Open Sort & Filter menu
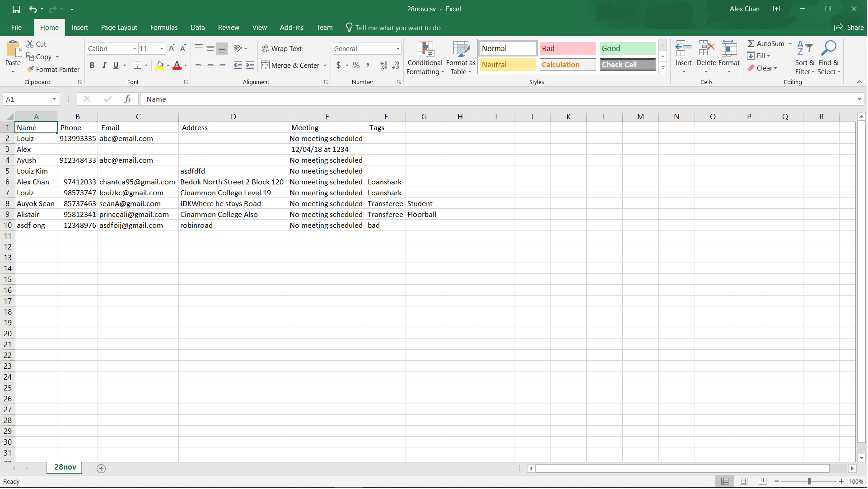 (x=805, y=58)
